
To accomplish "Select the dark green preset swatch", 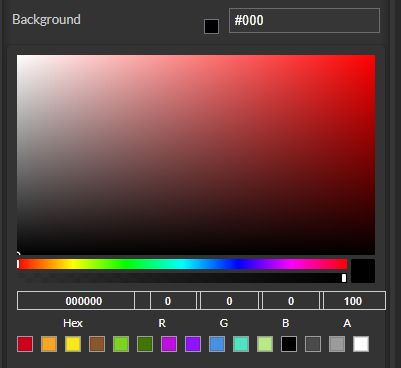I will 145,344.
